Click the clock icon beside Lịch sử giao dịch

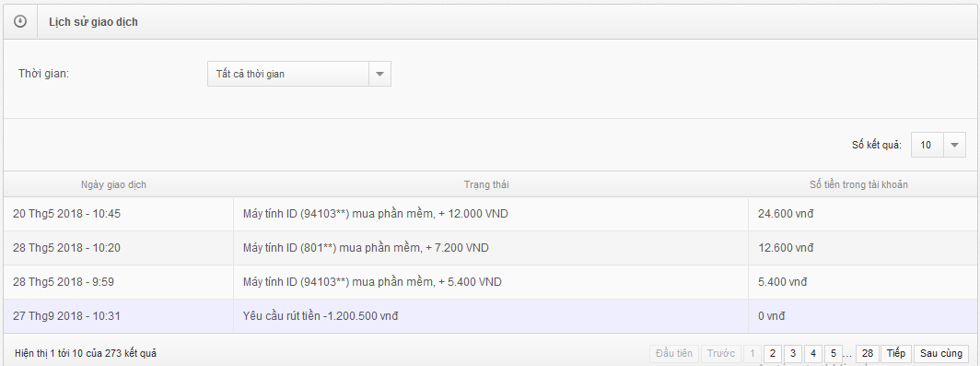20,22
